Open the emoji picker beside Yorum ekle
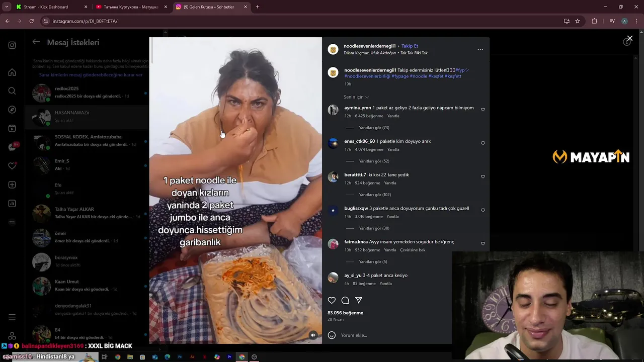 coord(332,335)
